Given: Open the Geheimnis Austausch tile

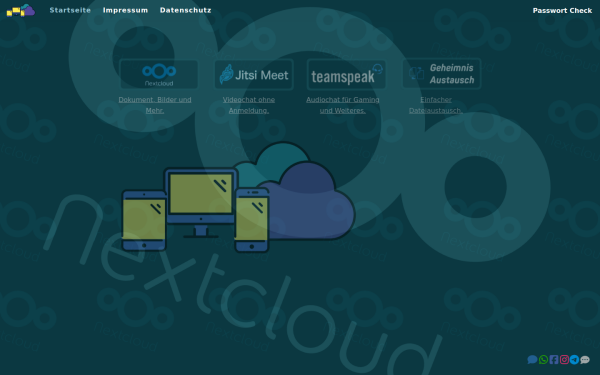Looking at the screenshot, I should [442, 73].
